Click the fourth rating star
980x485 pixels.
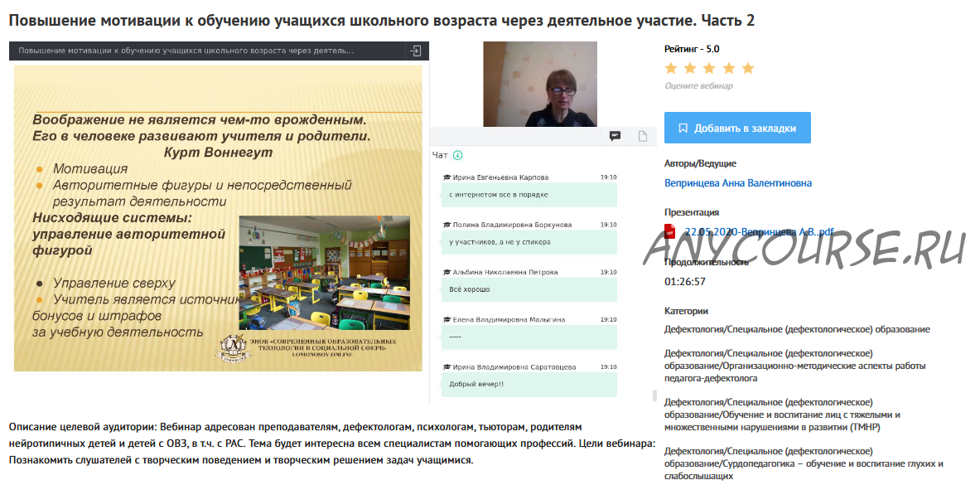(728, 68)
